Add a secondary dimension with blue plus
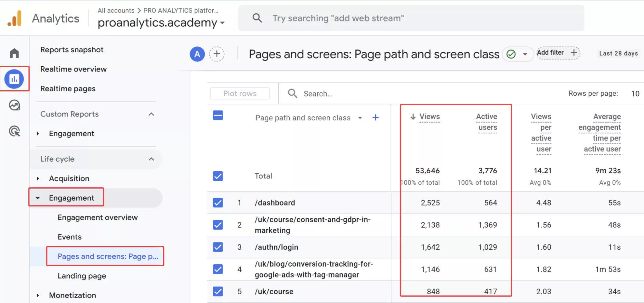 (x=376, y=118)
